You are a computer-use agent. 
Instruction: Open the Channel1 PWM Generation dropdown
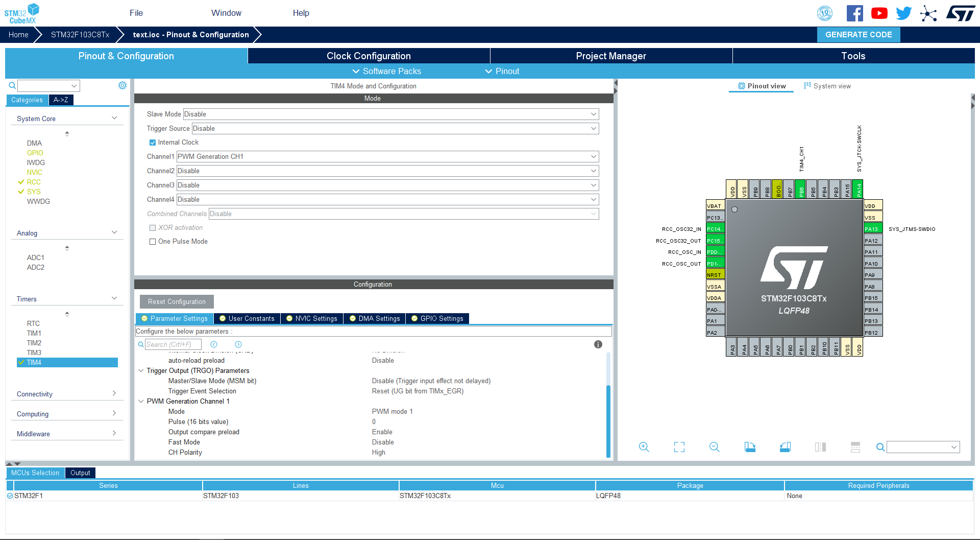387,157
